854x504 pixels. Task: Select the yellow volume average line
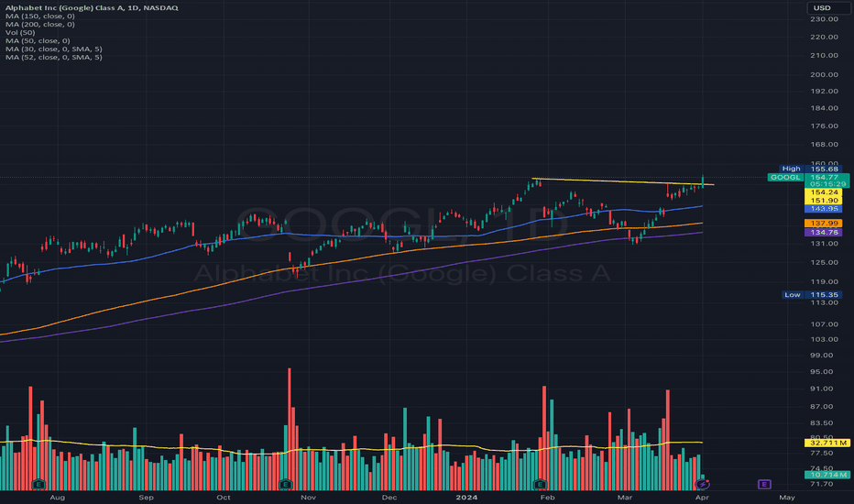pyautogui.click(x=351, y=449)
